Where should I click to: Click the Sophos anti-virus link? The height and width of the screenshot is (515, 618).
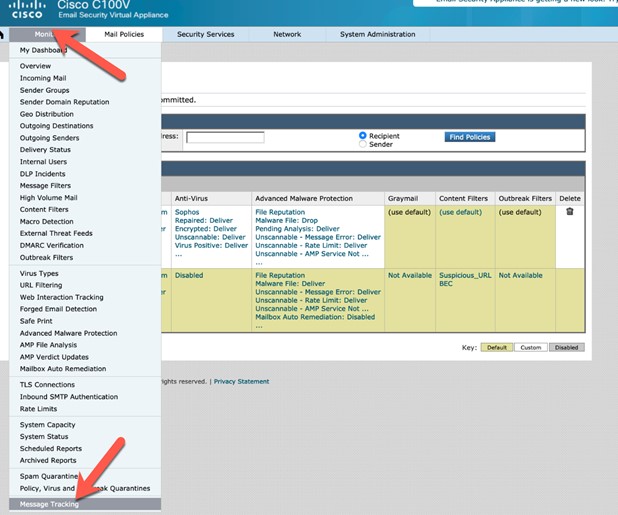point(187,212)
